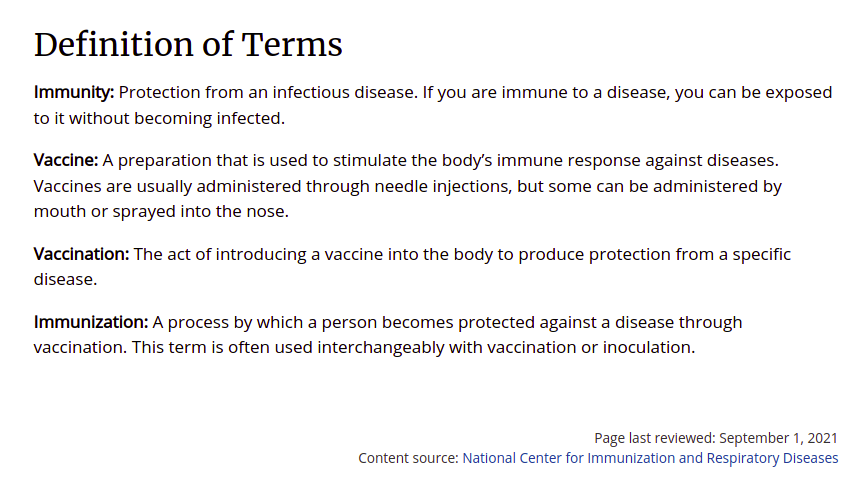Click the bold Vaccine term
The height and width of the screenshot is (490, 854).
66,160
